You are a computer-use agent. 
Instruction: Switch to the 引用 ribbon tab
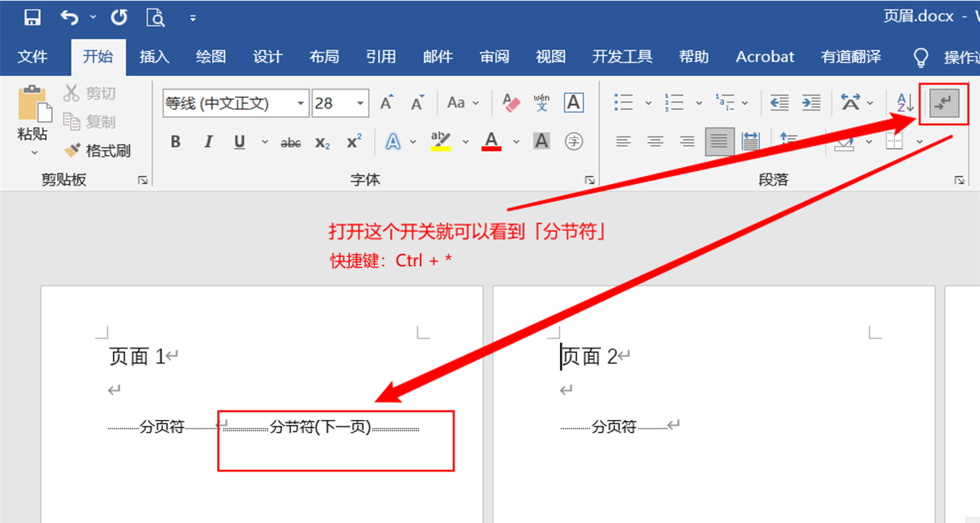coord(381,57)
